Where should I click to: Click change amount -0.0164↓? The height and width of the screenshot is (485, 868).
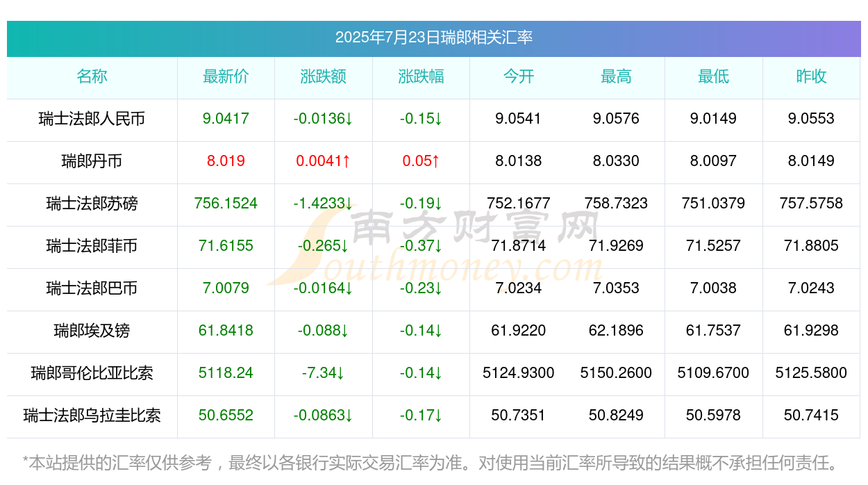pyautogui.click(x=324, y=288)
